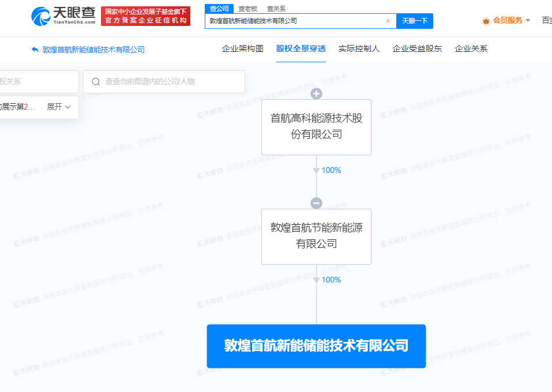Click the member crown icon
The image size is (552, 392).
[x=486, y=21]
